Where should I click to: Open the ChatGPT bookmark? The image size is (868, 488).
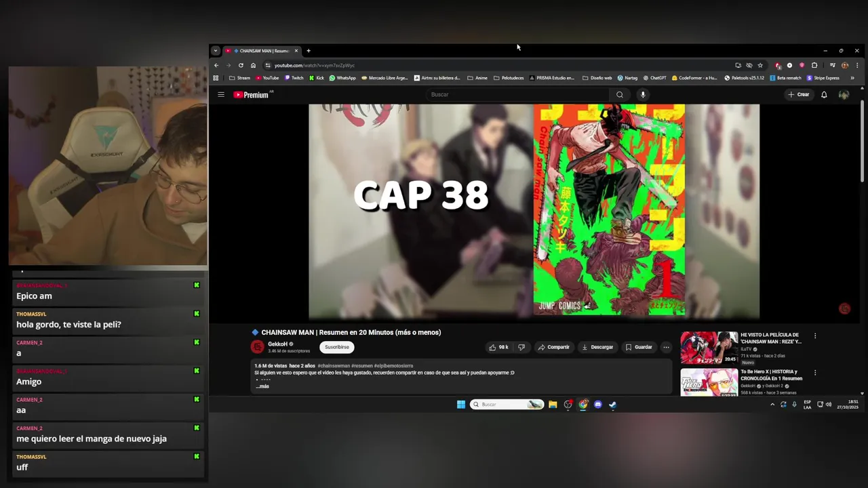pos(654,78)
